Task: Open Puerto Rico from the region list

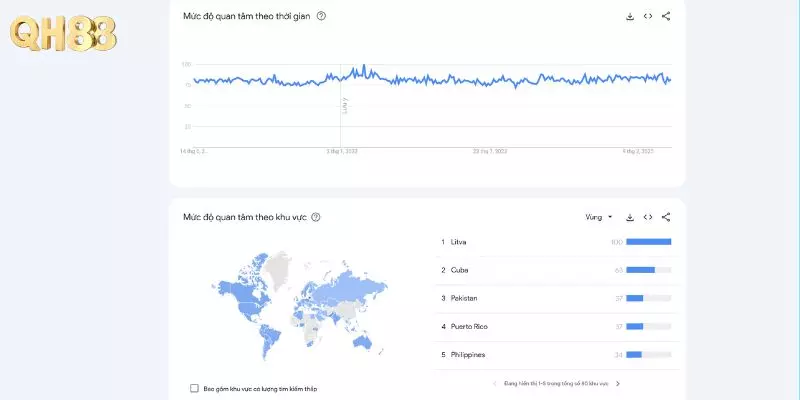Action: [470, 326]
